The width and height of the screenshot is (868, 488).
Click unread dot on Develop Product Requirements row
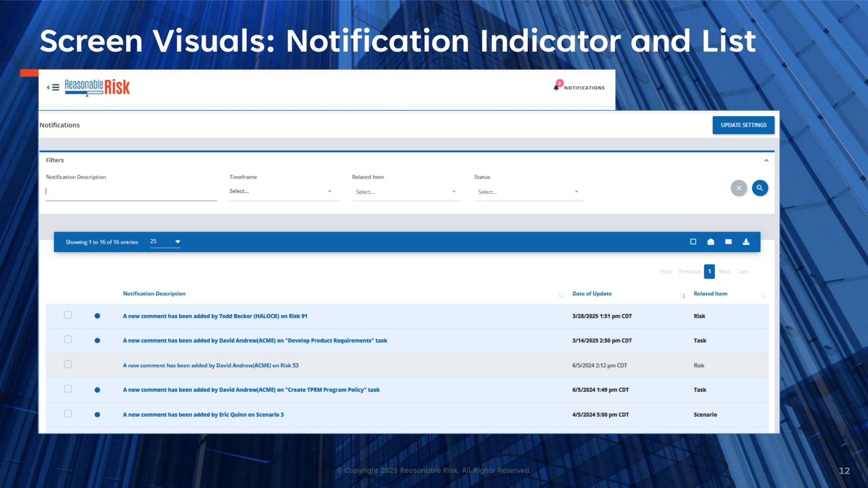[97, 341]
